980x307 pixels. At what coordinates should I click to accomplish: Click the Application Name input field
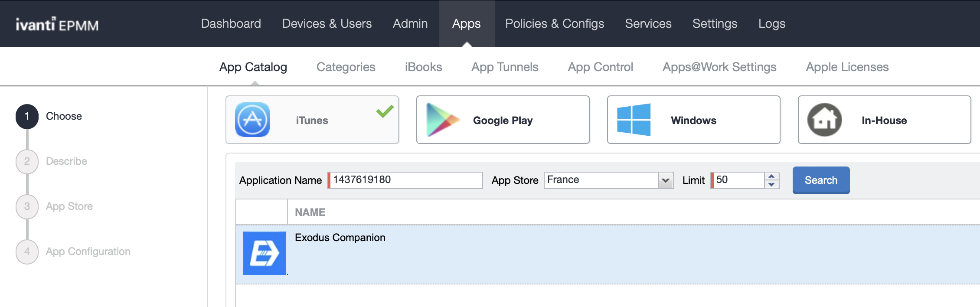click(405, 180)
